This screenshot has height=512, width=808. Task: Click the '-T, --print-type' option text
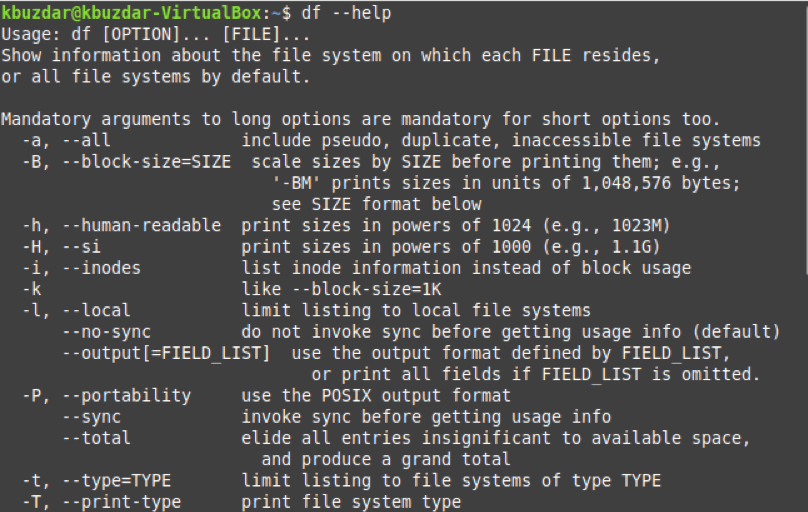click(x=102, y=502)
